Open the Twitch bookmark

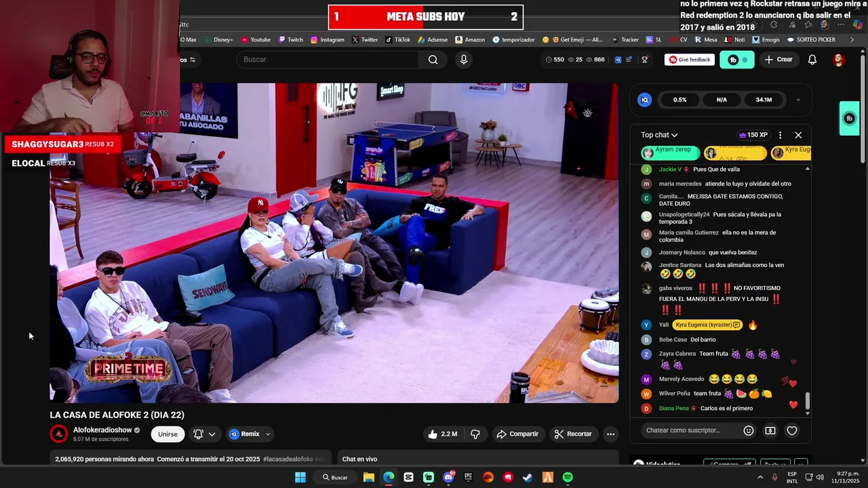291,40
